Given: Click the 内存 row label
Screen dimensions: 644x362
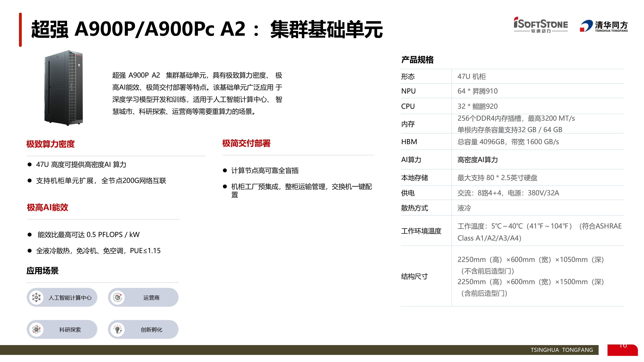Looking at the screenshot, I should point(408,124).
